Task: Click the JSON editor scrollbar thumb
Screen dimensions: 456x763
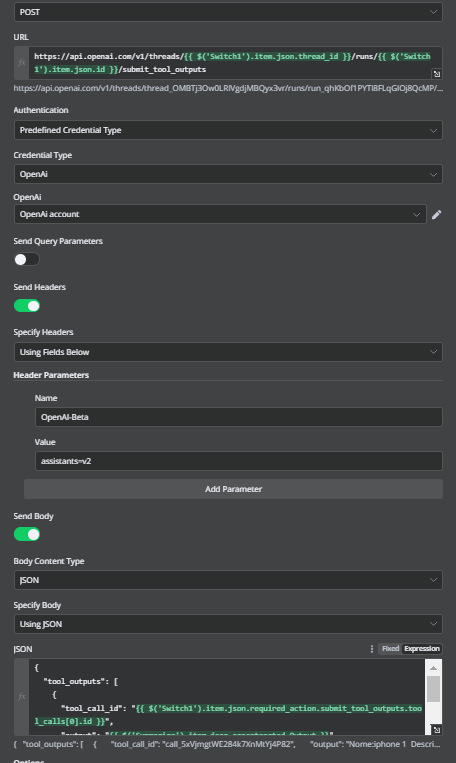Action: click(x=433, y=689)
